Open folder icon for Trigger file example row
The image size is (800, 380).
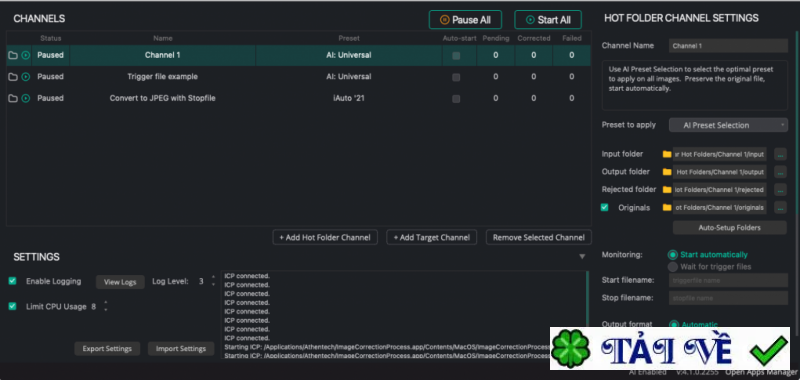[13, 77]
